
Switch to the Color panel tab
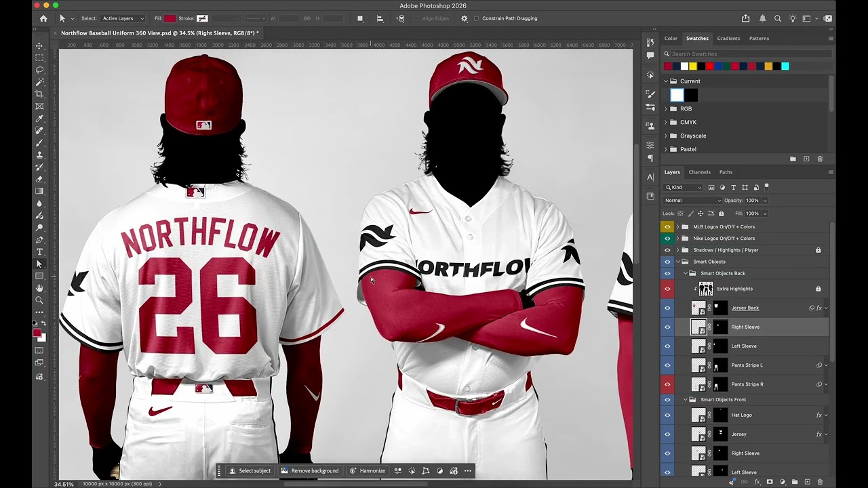[671, 38]
